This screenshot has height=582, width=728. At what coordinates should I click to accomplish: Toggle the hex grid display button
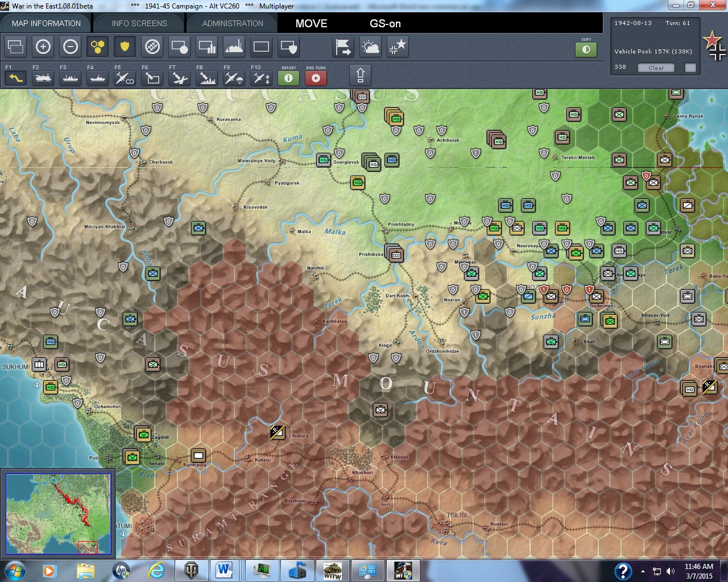coord(98,47)
